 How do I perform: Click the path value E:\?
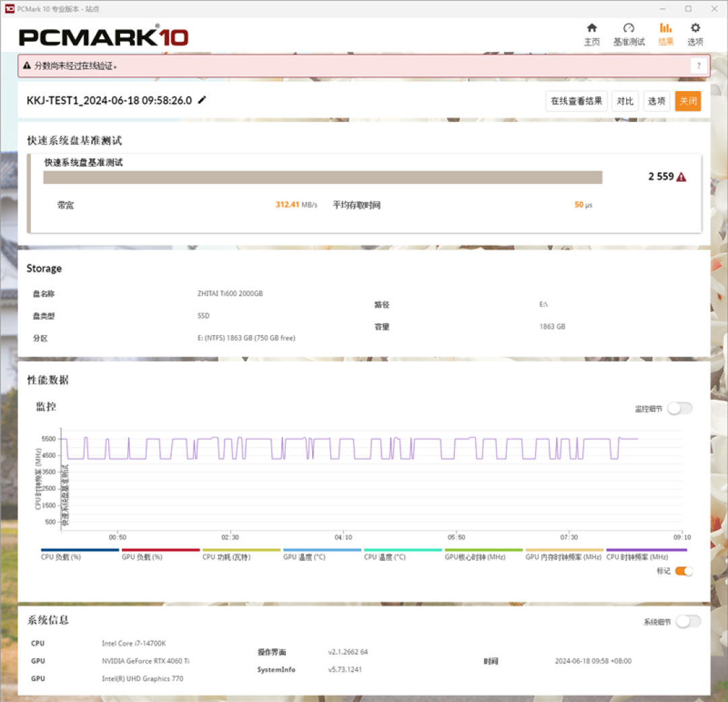543,304
